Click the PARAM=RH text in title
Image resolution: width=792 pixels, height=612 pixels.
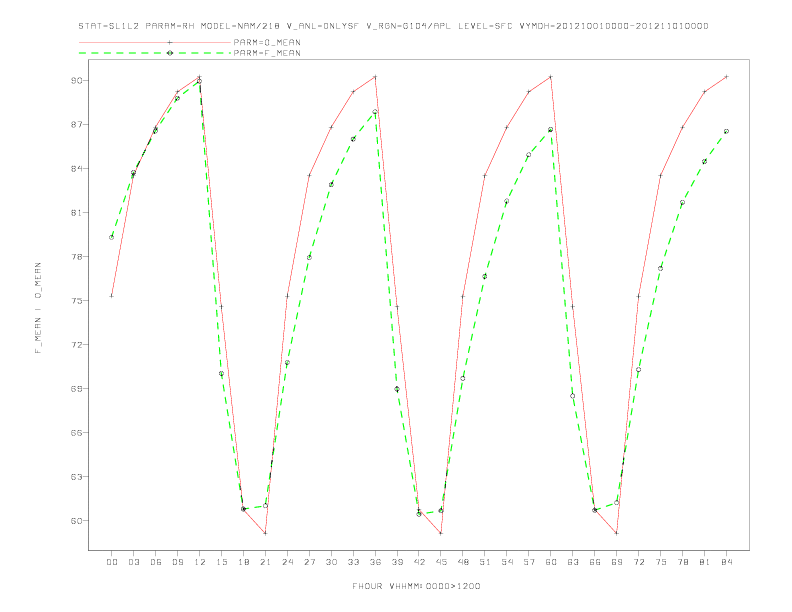(170, 26)
